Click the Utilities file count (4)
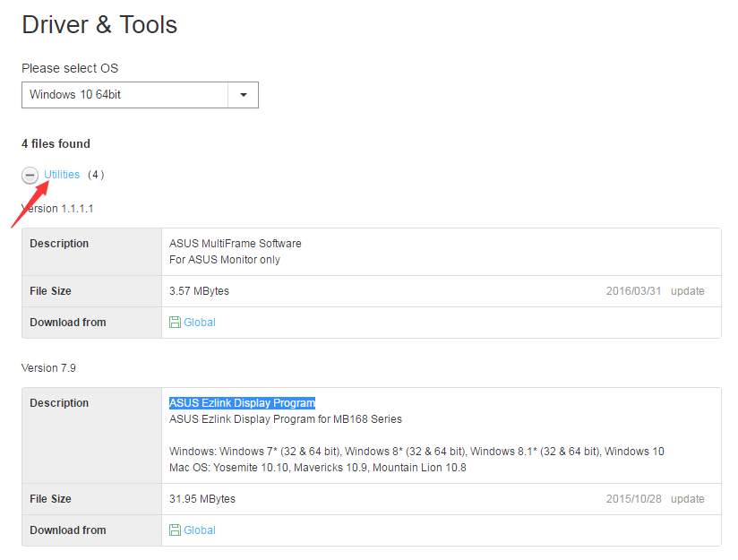The width and height of the screenshot is (738, 560). [96, 175]
